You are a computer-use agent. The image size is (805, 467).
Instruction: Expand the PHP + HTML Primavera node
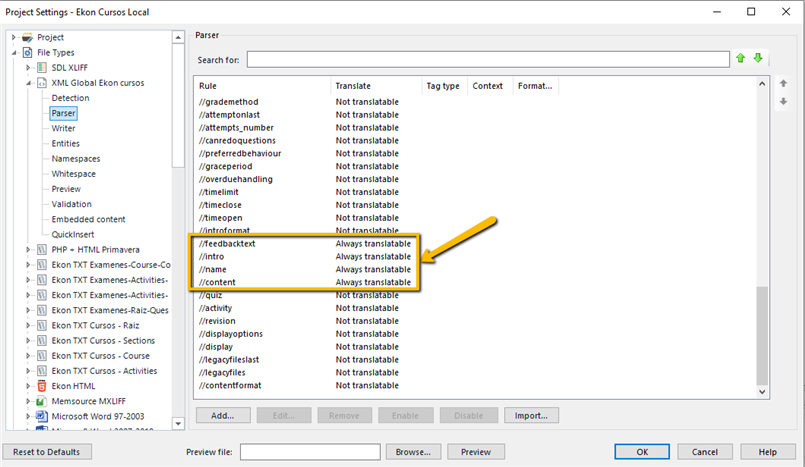pos(28,249)
